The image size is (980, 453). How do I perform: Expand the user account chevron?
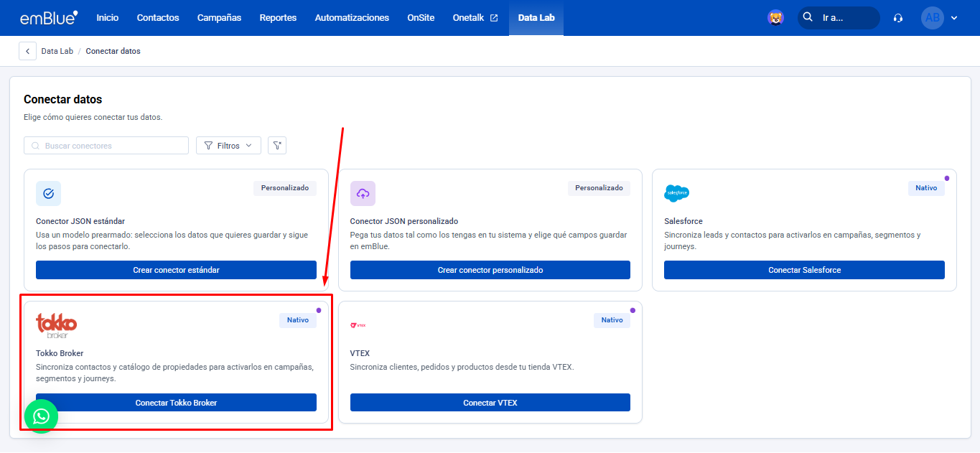954,18
